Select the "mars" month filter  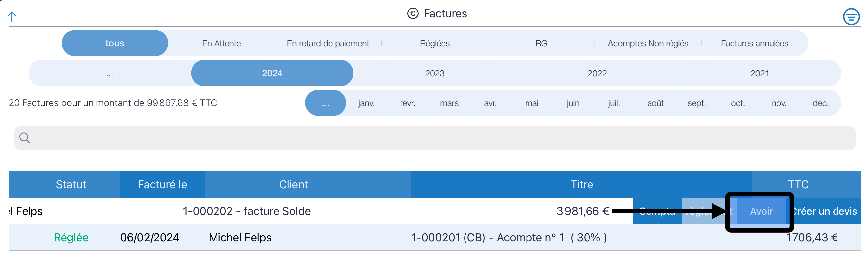(449, 103)
